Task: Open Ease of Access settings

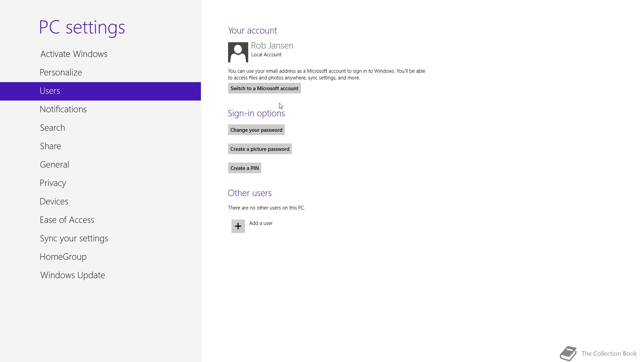Action: (x=100, y=220)
